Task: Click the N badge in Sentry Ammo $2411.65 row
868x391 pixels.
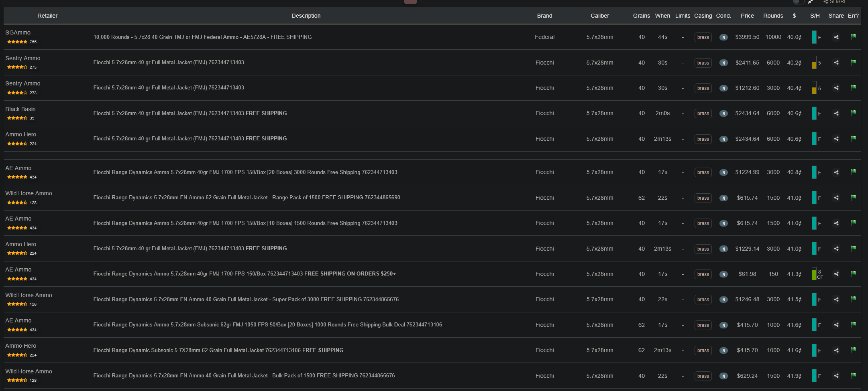Action: (723, 63)
